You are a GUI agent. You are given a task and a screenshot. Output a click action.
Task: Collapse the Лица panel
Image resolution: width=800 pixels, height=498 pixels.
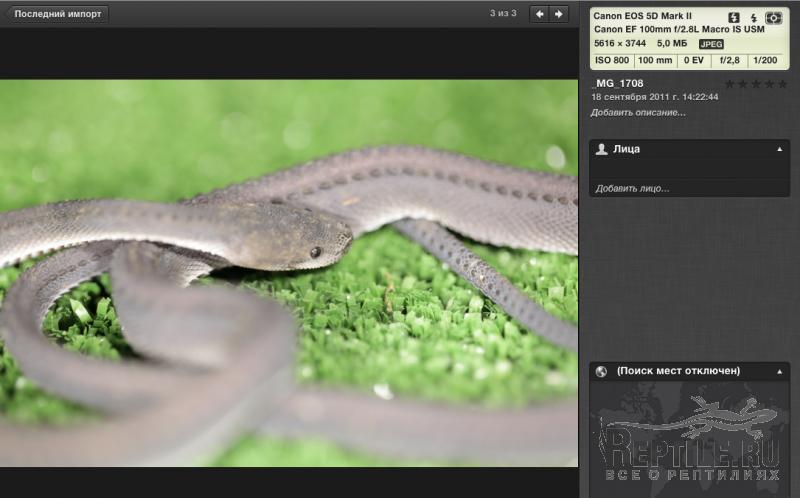pos(779,149)
